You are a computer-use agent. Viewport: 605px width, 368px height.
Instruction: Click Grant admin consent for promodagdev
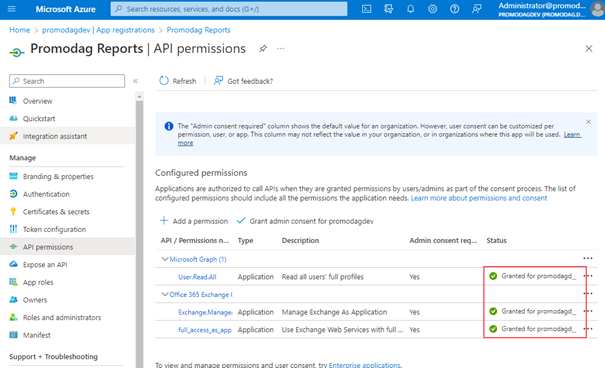(305, 221)
